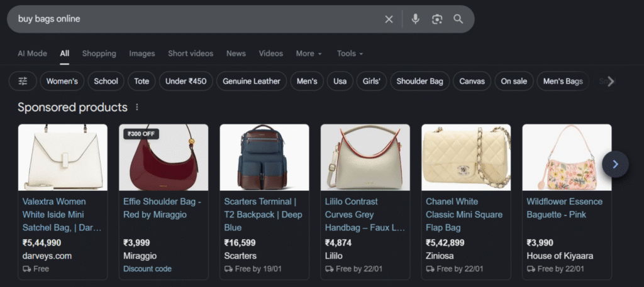The height and width of the screenshot is (287, 644).
Task: Go to the Images tab
Action: point(142,54)
